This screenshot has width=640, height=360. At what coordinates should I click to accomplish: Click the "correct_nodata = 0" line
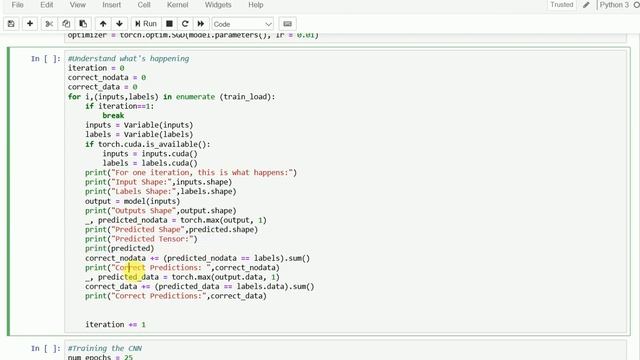(107, 78)
